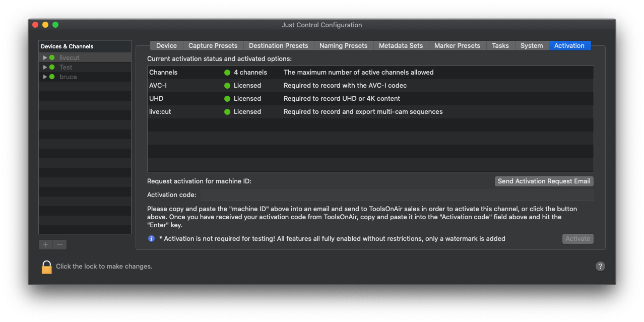Image resolution: width=644 pixels, height=322 pixels.
Task: Click 'Required to record UHD or 4K content'
Action: point(342,98)
